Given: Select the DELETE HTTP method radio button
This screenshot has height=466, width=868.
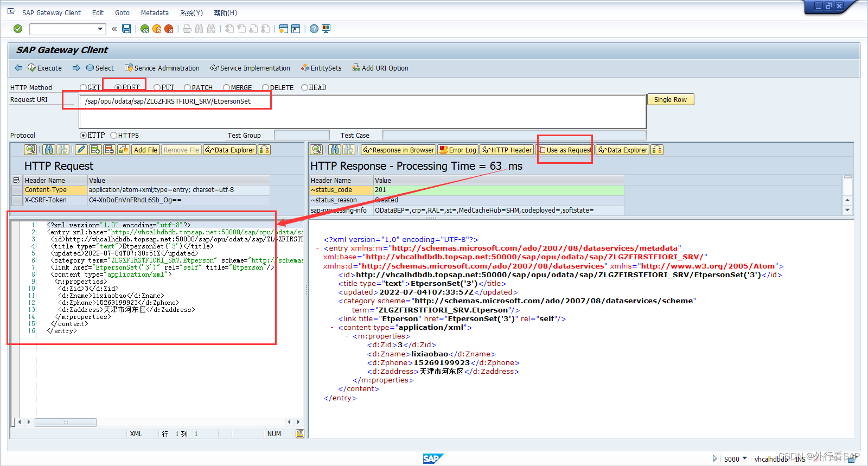Looking at the screenshot, I should pos(265,87).
